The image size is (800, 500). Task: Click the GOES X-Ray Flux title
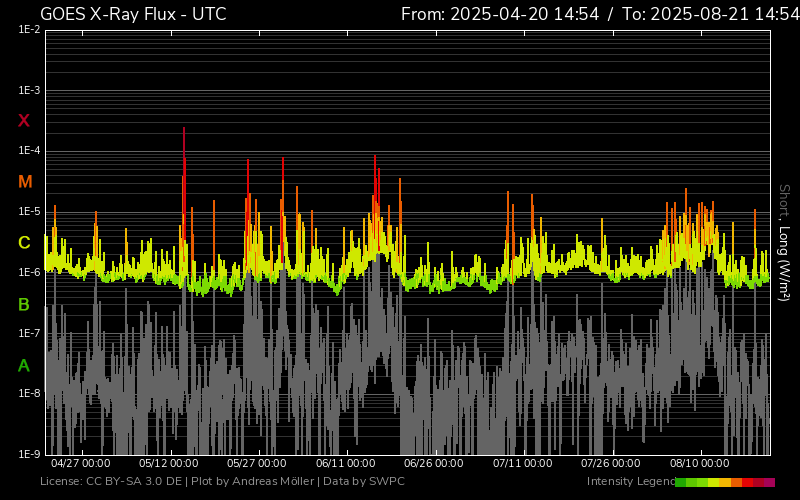133,14
